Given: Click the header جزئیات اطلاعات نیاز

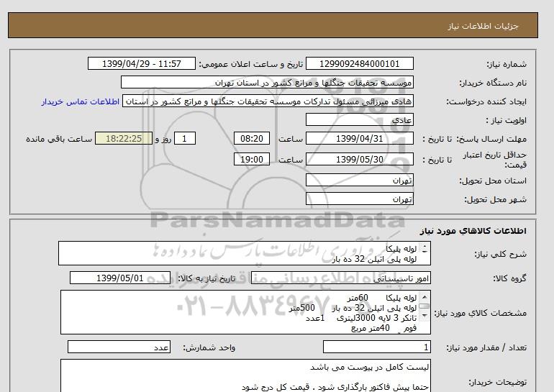Looking at the screenshot, I should (x=483, y=27).
